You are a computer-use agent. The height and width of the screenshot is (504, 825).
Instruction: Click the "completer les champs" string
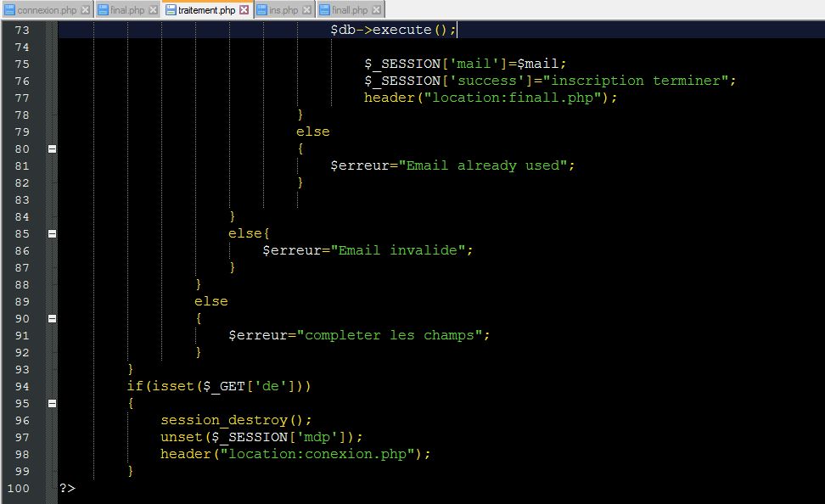tap(390, 335)
